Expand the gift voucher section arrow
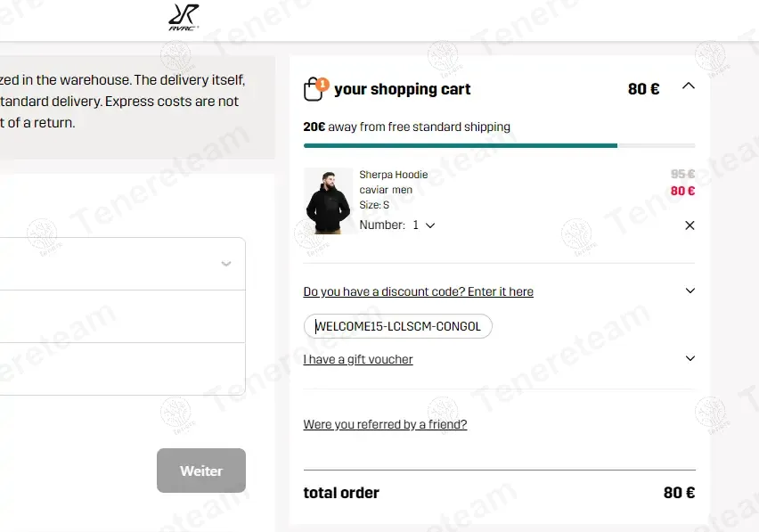The width and height of the screenshot is (759, 532). pos(690,358)
